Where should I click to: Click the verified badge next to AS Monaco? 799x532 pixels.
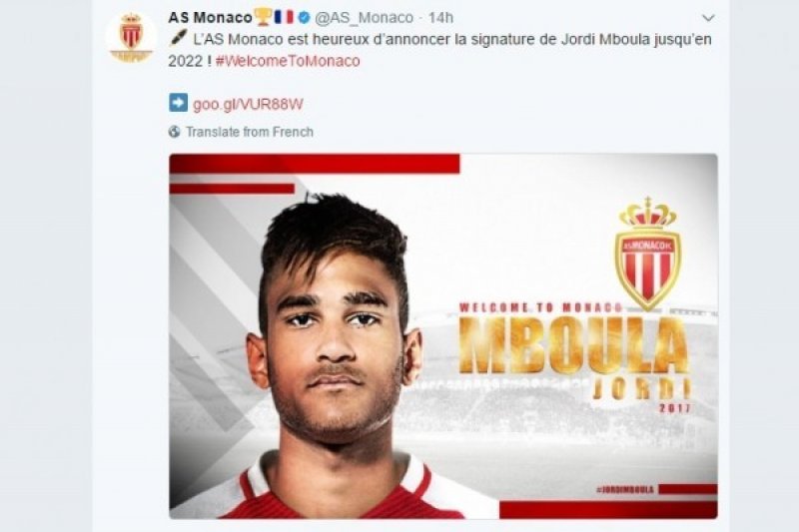pyautogui.click(x=305, y=18)
